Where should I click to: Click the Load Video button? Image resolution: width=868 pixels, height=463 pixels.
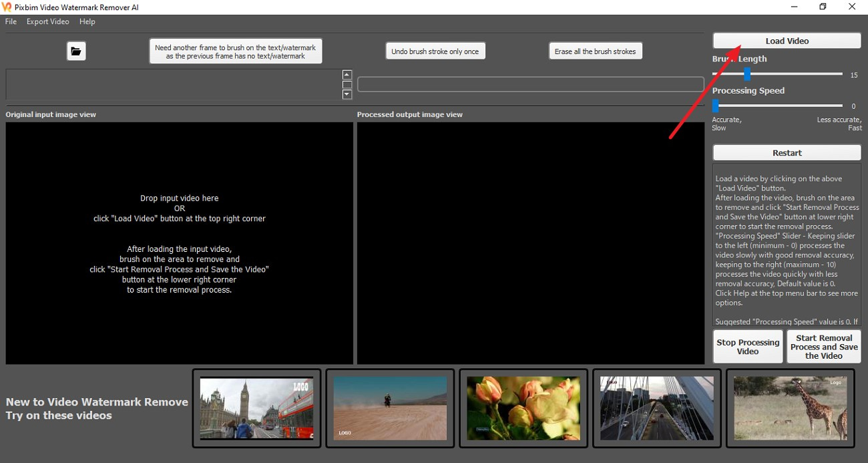(787, 41)
